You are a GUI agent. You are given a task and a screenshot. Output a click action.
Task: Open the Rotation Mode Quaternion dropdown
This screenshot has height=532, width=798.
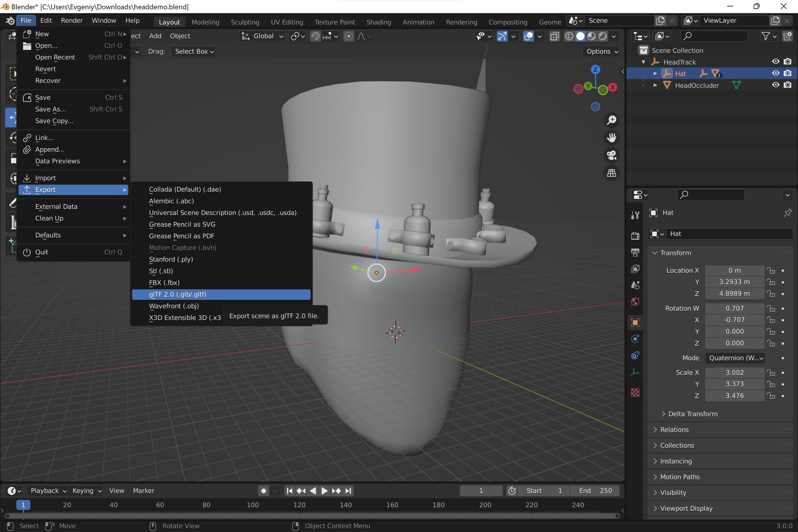(x=735, y=358)
